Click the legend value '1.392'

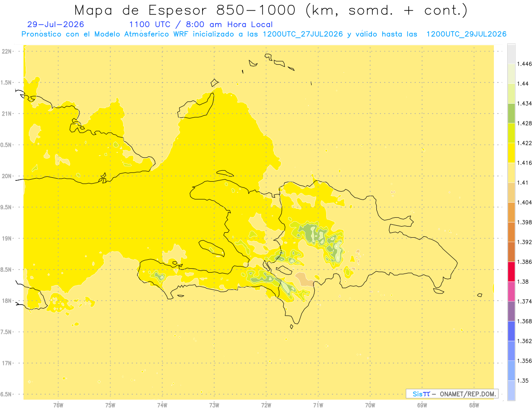[x=524, y=242]
